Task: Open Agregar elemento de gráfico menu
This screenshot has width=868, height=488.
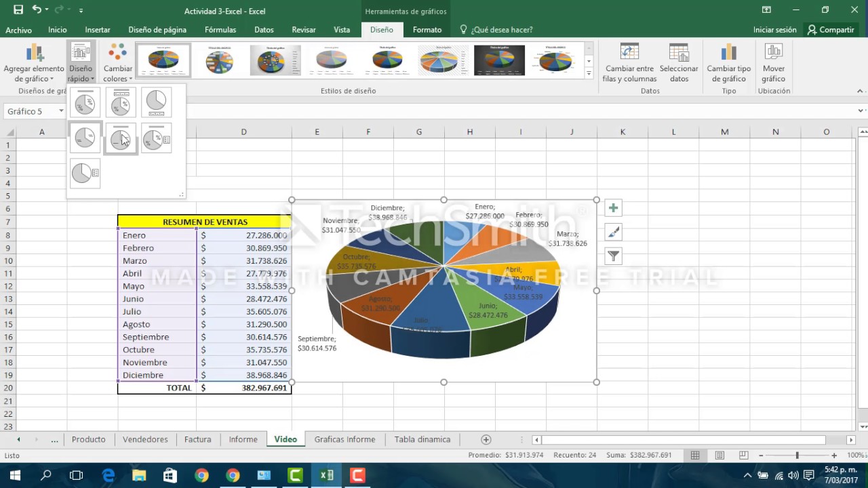Action: 34,63
